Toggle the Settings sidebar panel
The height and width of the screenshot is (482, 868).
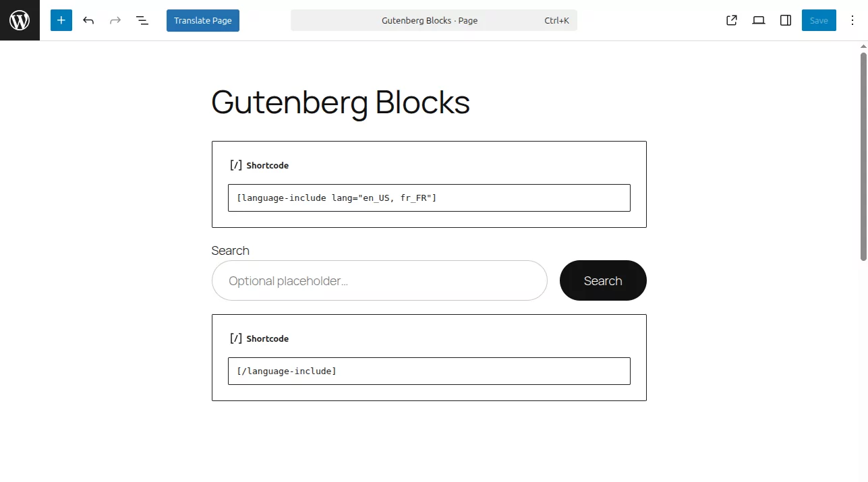pyautogui.click(x=785, y=20)
